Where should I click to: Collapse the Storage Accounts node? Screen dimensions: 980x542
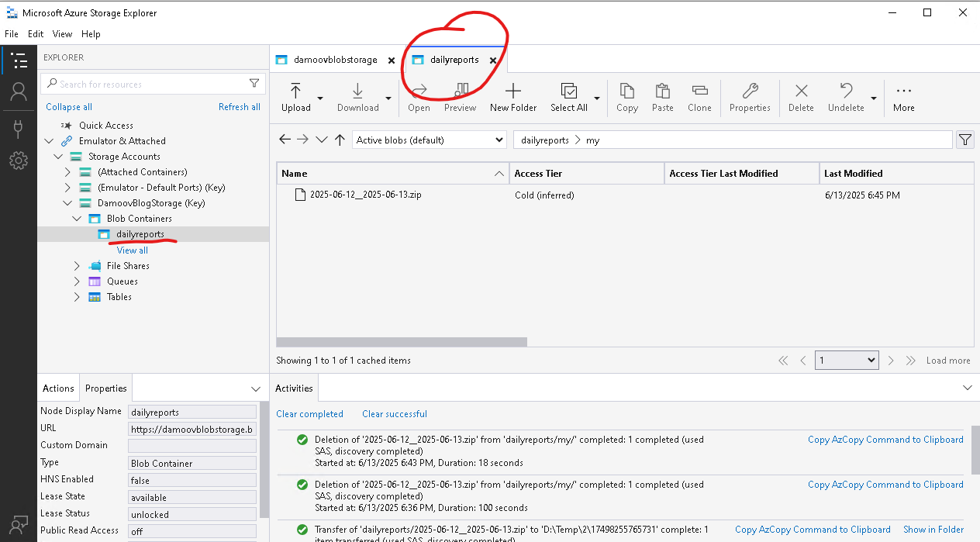[58, 157]
